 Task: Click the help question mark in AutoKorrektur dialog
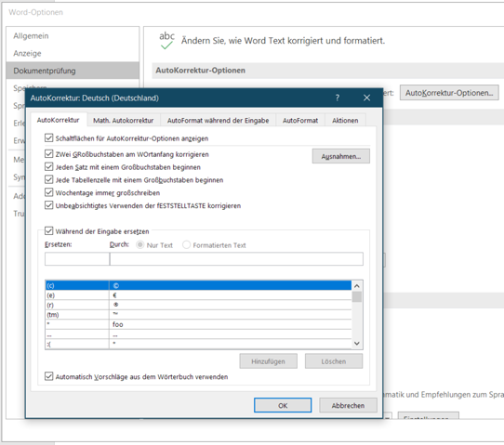[338, 98]
